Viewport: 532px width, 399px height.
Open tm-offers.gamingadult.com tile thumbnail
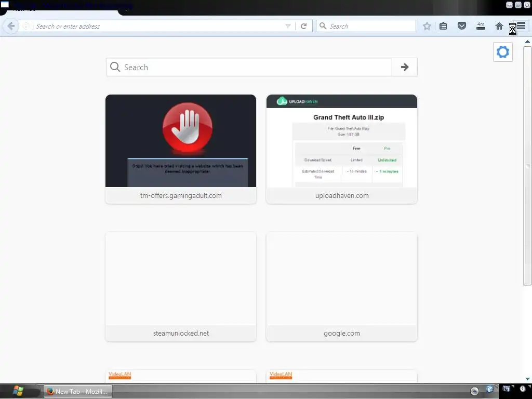181,141
